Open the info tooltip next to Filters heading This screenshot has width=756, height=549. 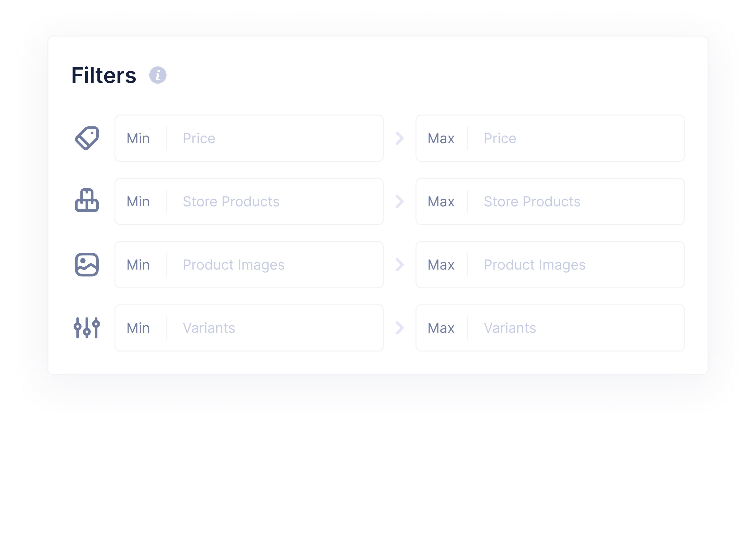[x=158, y=75]
